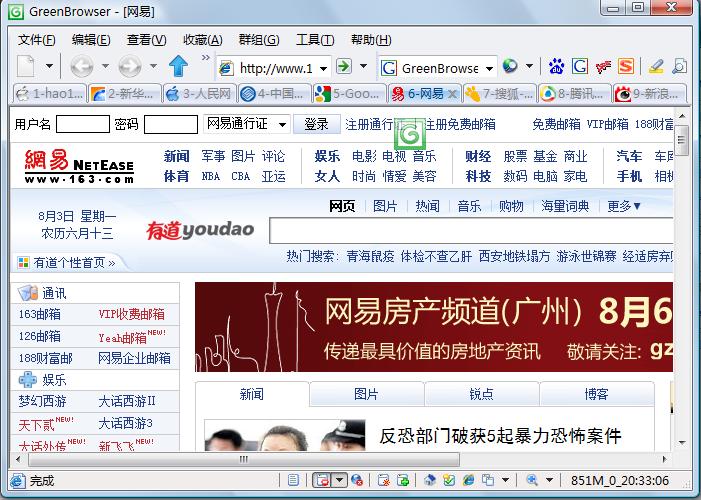Click the Youdao search text box

coord(471,231)
